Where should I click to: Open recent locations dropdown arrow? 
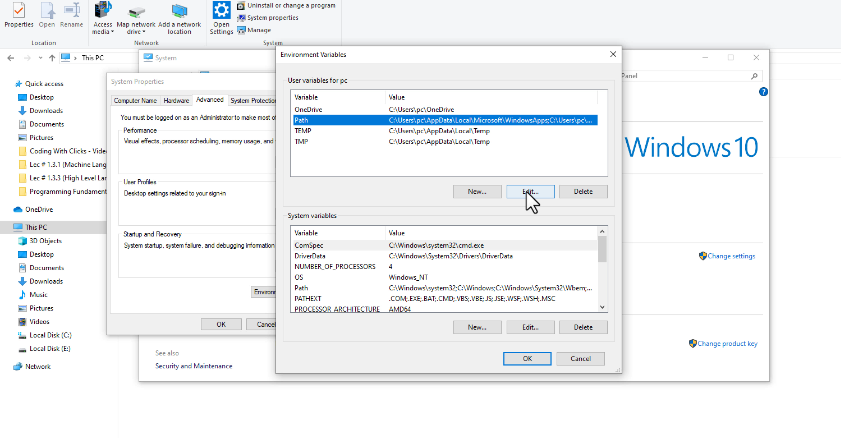tap(40, 58)
